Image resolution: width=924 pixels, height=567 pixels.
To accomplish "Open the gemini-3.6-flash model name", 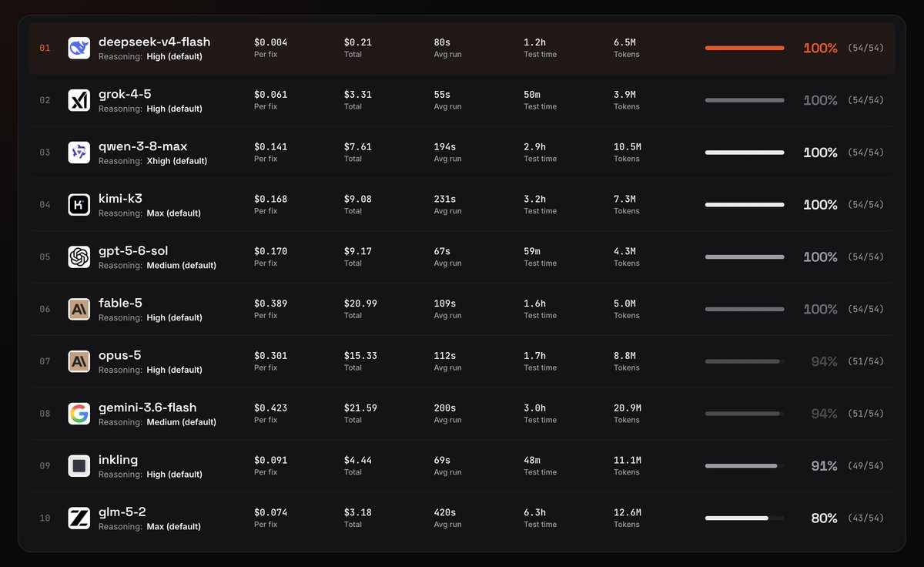I will pos(147,408).
